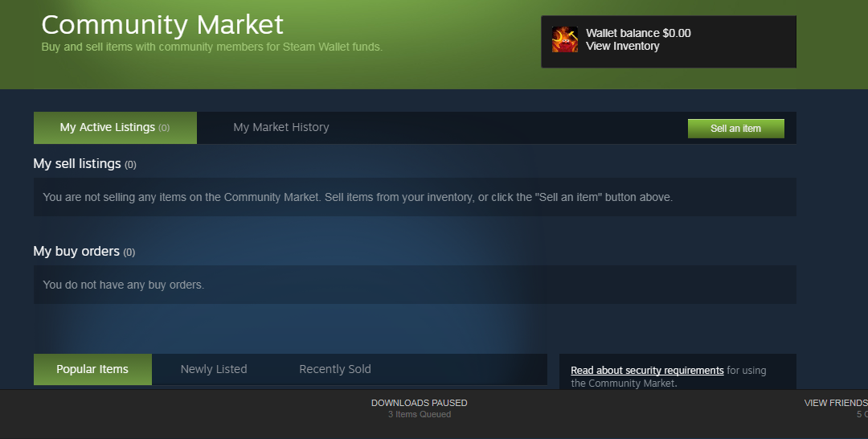
Task: Click the Wallet balance $0.00 text
Action: coord(638,33)
